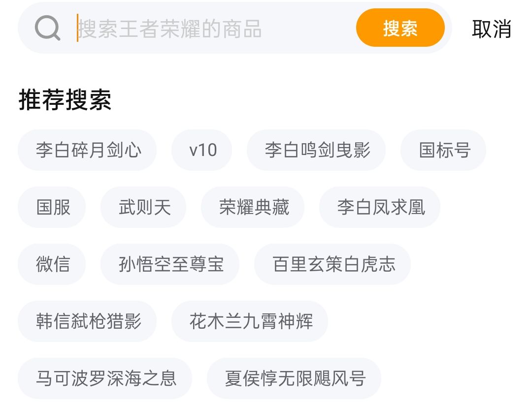Screen dimensions: 532x403
Task: Choose the 孙悟空至尊宝 search tag
Action: 170,264
